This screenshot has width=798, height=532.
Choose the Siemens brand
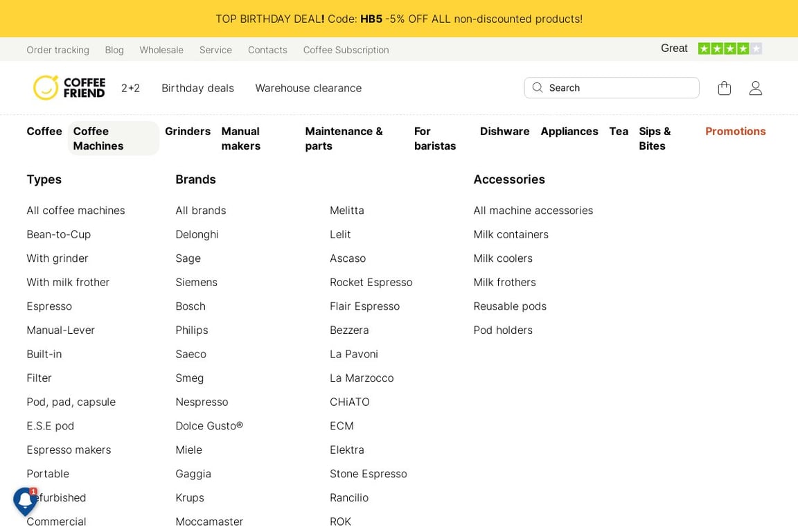pyautogui.click(x=196, y=282)
